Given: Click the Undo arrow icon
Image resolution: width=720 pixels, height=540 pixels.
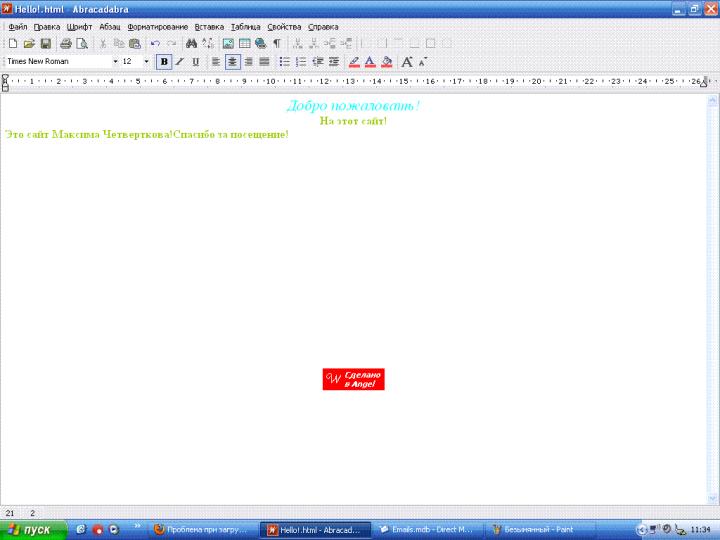Looking at the screenshot, I should pos(155,44).
